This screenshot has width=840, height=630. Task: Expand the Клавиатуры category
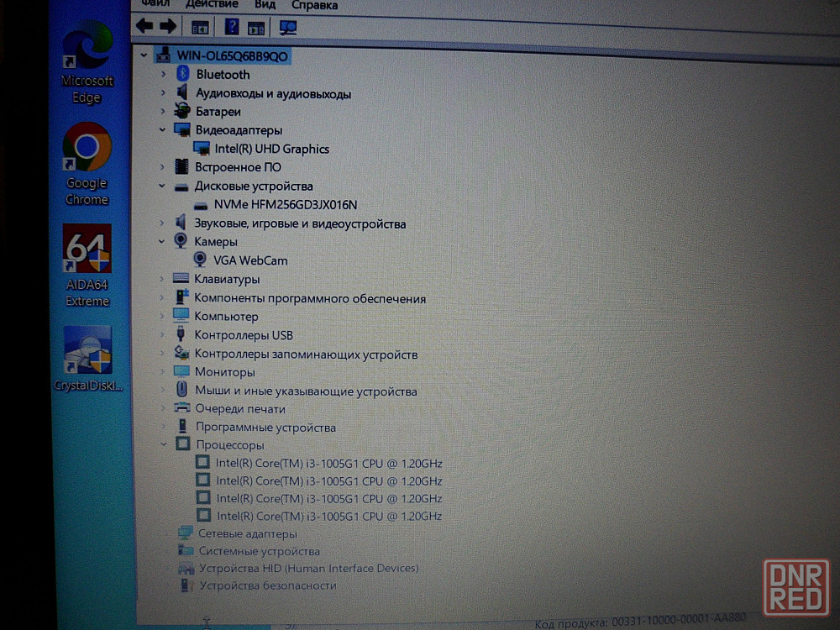pyautogui.click(x=162, y=279)
